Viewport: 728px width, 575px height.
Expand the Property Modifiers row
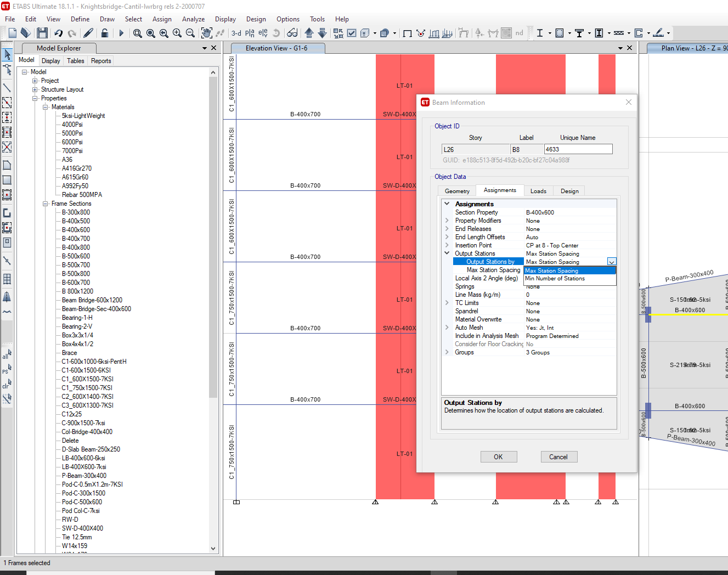[x=447, y=221]
